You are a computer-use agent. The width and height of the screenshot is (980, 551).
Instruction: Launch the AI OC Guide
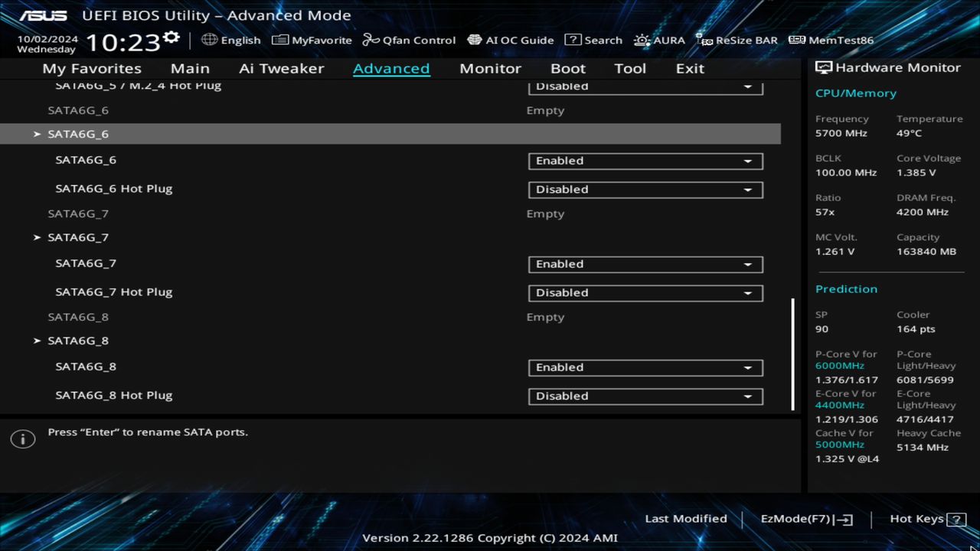click(511, 40)
